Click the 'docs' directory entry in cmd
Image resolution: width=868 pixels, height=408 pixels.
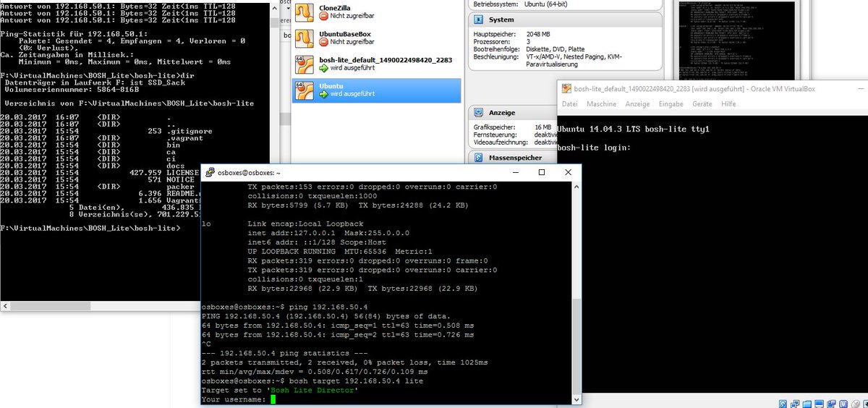coord(175,166)
